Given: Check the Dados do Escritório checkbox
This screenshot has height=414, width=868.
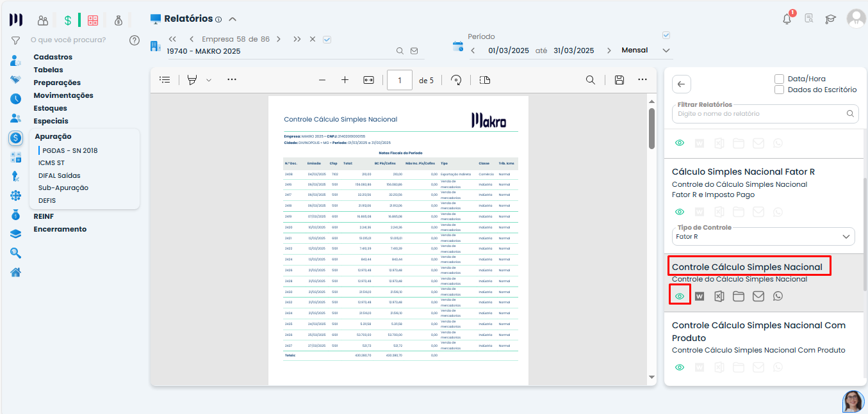Looking at the screenshot, I should [779, 90].
